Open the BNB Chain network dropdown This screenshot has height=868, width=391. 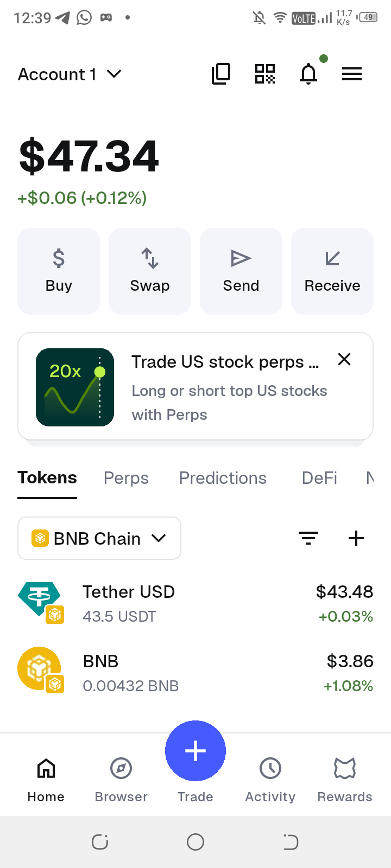pyautogui.click(x=99, y=538)
